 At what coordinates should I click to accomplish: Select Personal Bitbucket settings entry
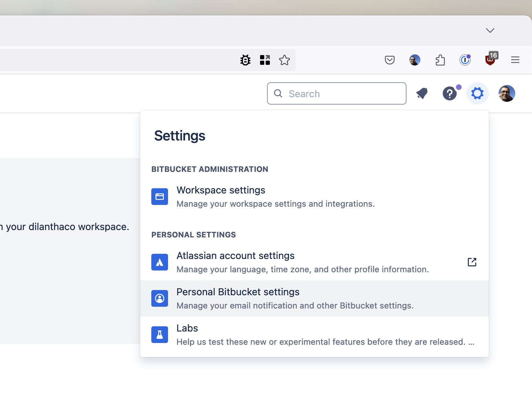point(314,298)
